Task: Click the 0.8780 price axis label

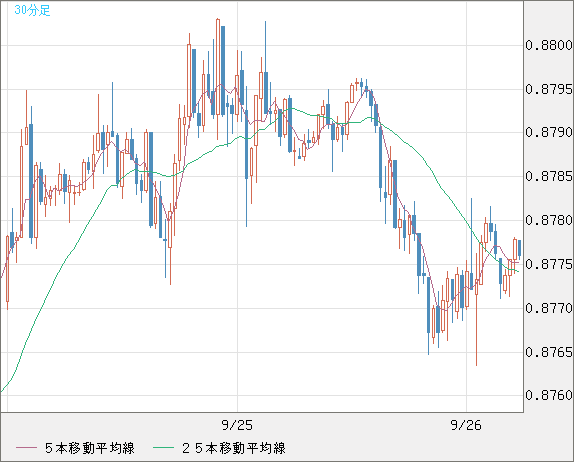Action: pos(549,220)
